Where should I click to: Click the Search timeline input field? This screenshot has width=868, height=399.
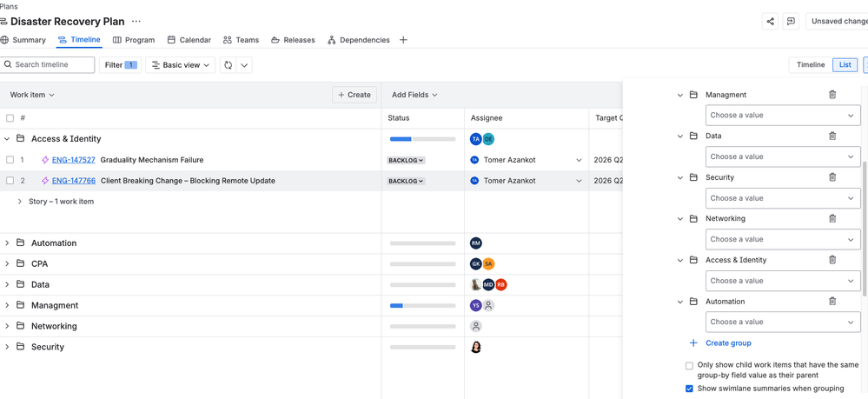[50, 65]
